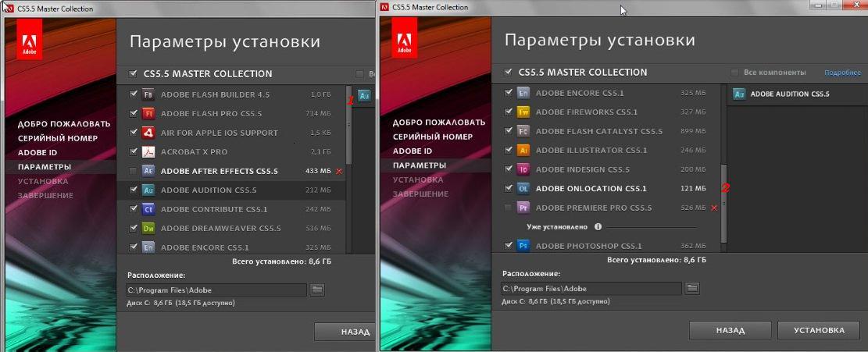The image size is (868, 352).
Task: Click the Flash Builder 4.5 icon in left window
Action: click(x=148, y=94)
